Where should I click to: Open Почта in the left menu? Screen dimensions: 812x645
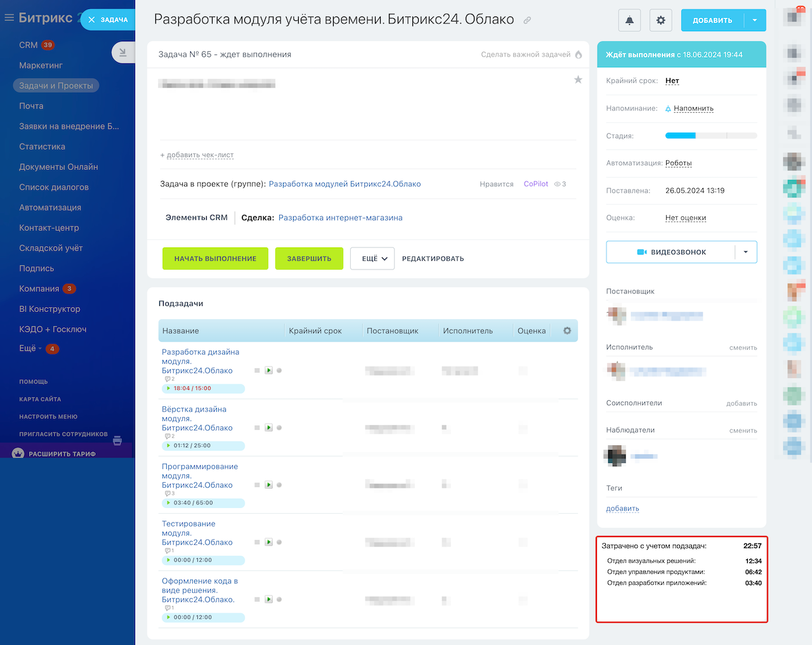pos(31,106)
